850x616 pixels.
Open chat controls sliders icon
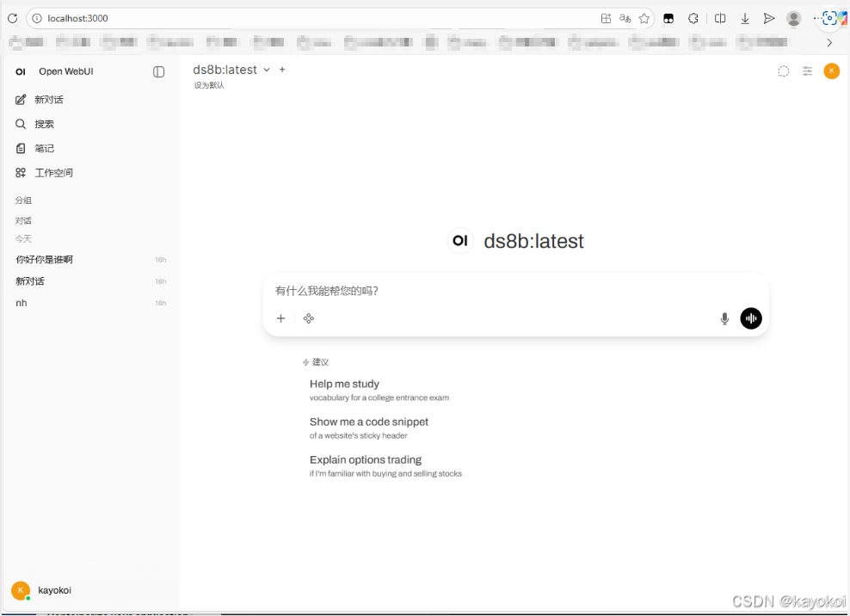click(x=807, y=71)
